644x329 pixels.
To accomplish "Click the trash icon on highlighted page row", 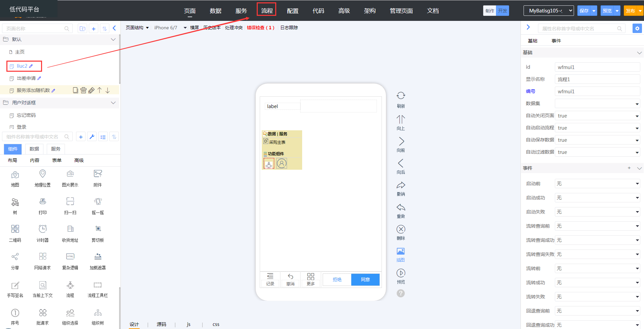I will click(x=83, y=90).
